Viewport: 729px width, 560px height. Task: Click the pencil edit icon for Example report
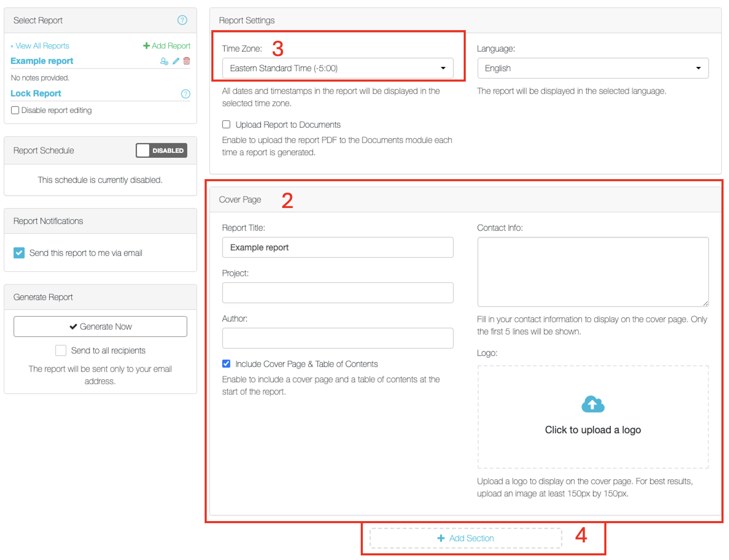[176, 61]
